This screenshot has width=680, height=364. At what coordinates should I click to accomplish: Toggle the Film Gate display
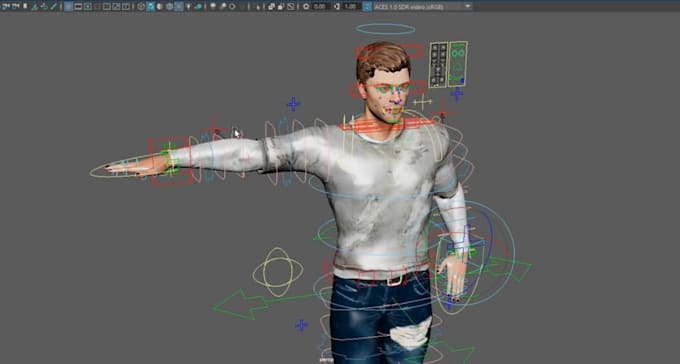(78, 7)
